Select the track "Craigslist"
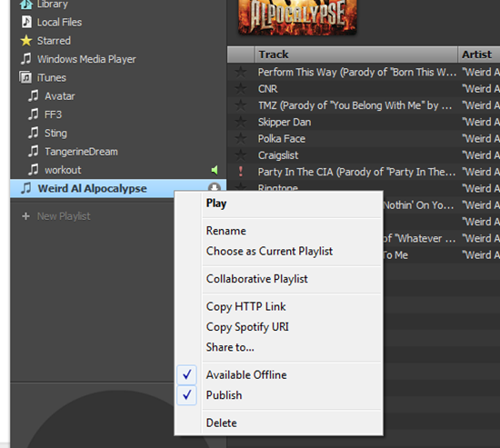The image size is (500, 448). [278, 155]
